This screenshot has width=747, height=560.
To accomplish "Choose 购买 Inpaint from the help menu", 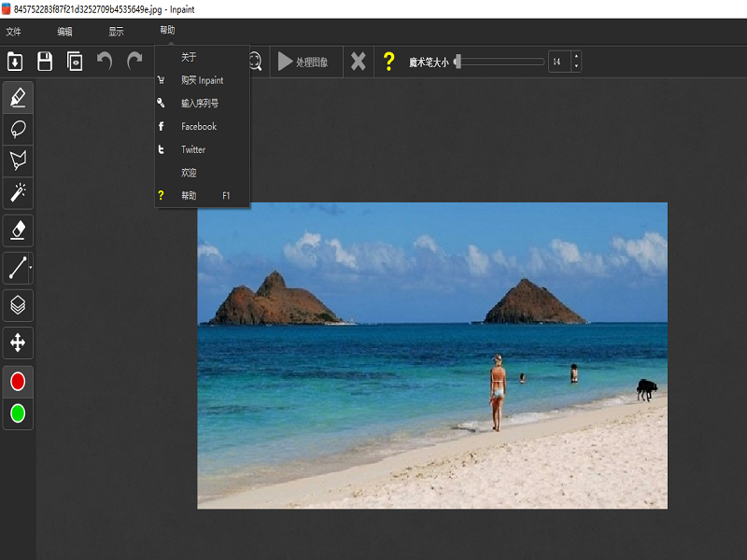I will (202, 80).
